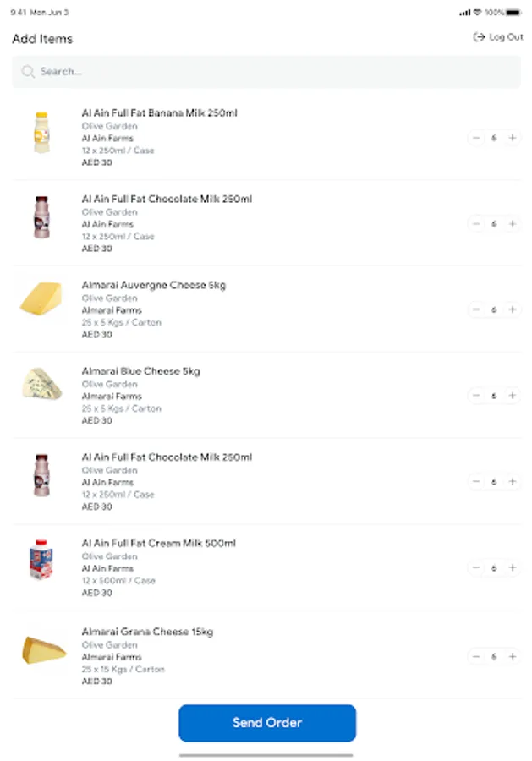Decrease Banana Milk quantity with minus
This screenshot has width=532, height=761.
pyautogui.click(x=476, y=138)
